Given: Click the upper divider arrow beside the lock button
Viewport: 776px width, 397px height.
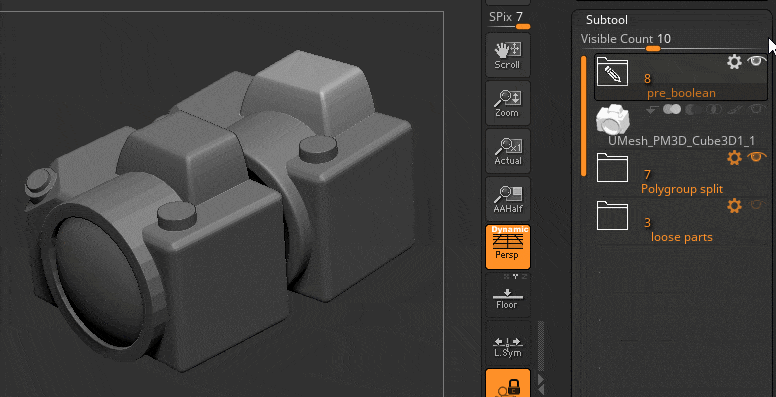Looking at the screenshot, I should click(x=541, y=380).
